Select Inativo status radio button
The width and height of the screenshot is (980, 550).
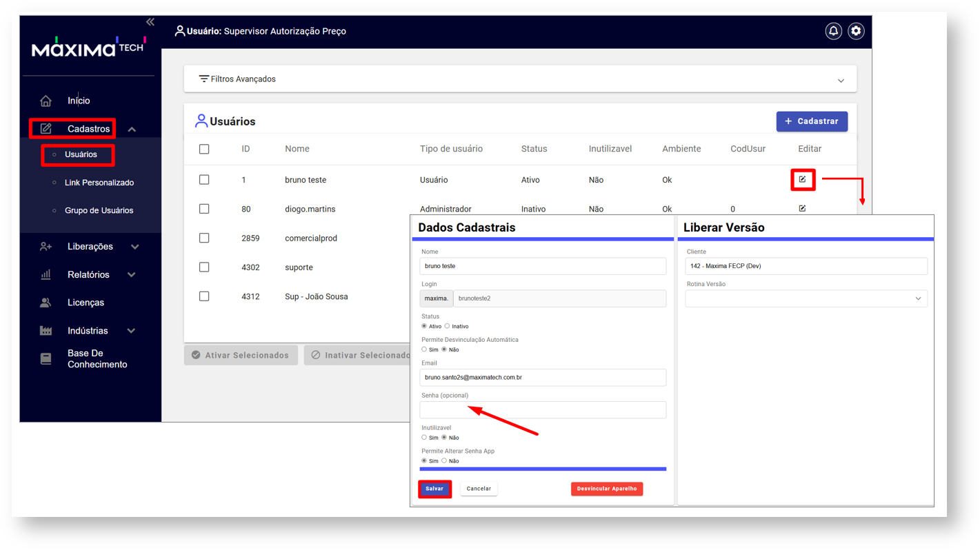447,326
